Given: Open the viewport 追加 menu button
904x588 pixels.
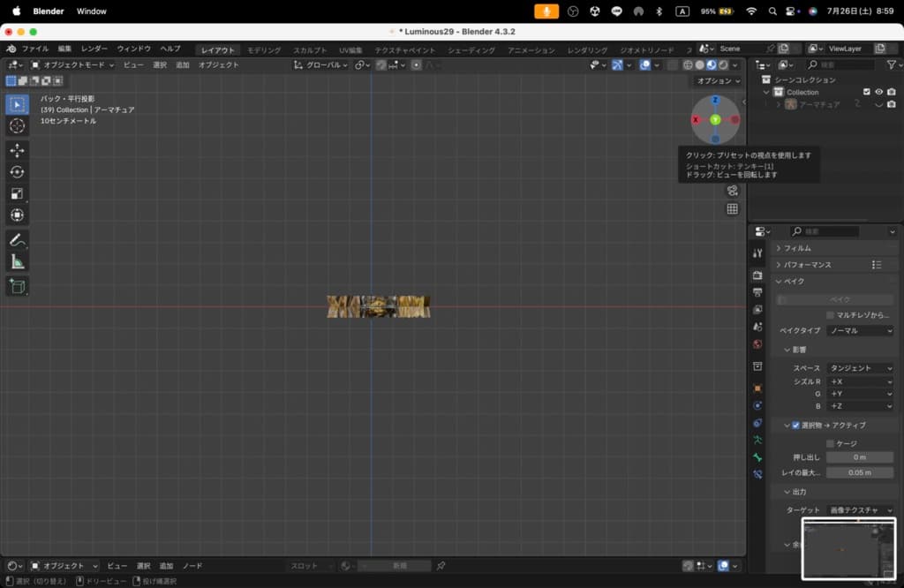Looking at the screenshot, I should 183,64.
